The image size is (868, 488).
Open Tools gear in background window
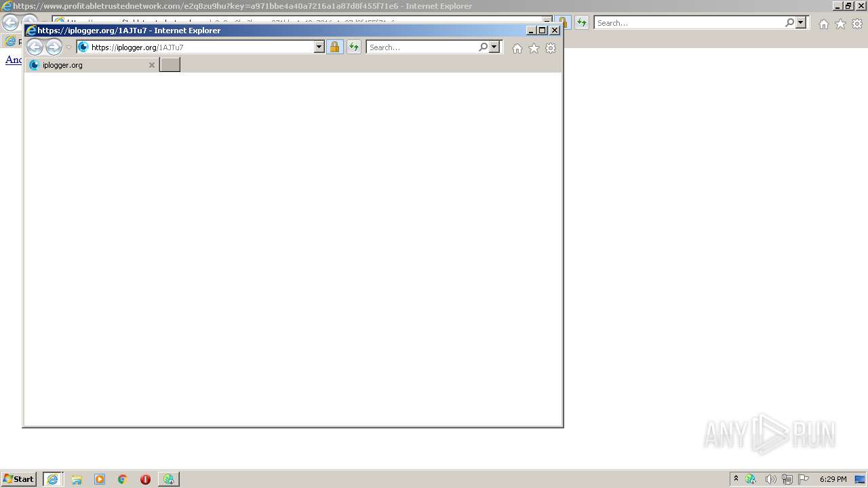click(857, 24)
